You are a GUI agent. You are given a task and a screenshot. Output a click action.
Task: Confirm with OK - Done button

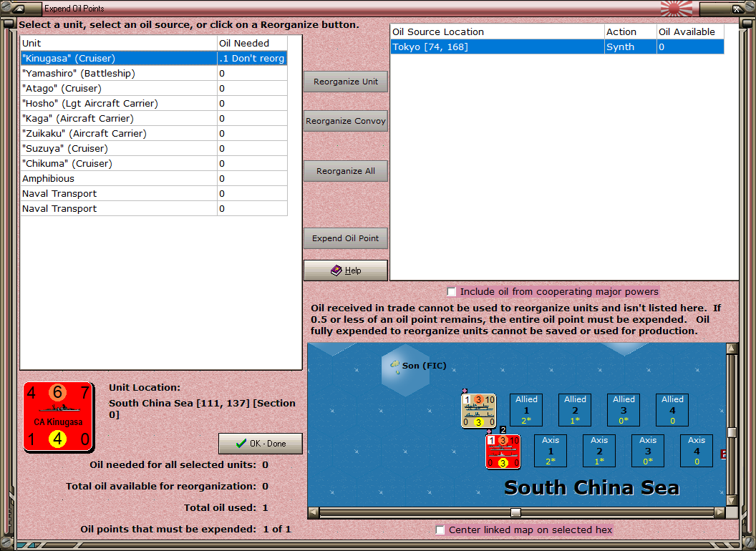coord(261,444)
